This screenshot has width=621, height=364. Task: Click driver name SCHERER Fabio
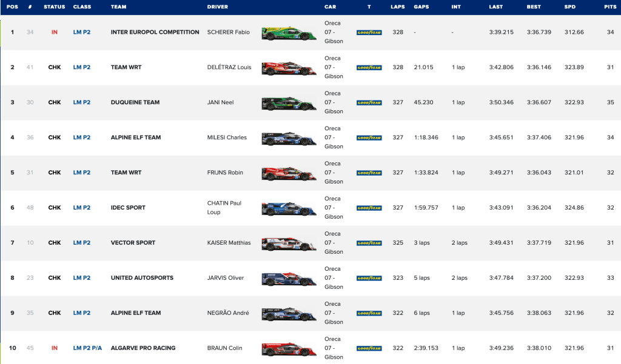click(x=229, y=32)
